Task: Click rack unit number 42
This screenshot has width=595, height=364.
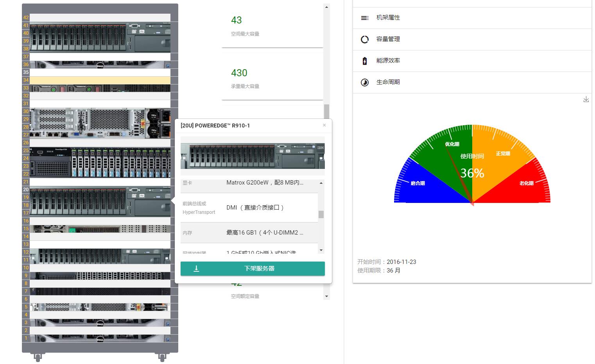Action: [x=26, y=18]
